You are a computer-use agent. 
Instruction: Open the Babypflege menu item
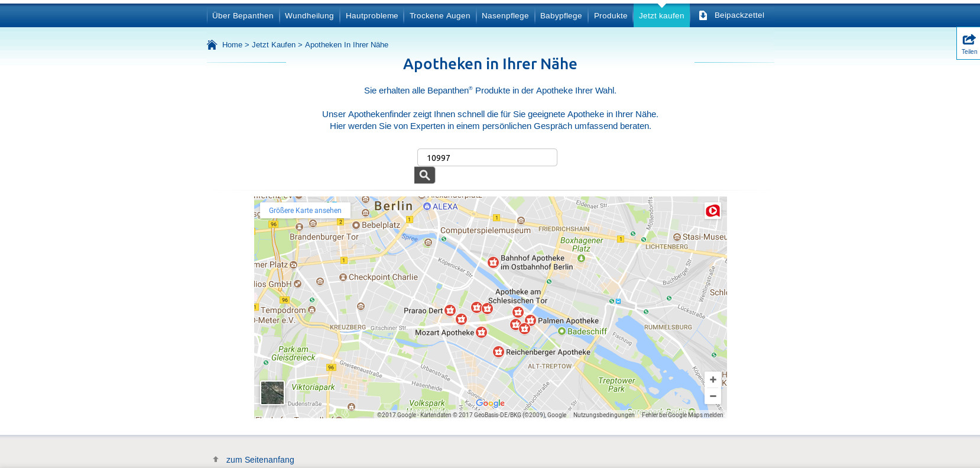point(561,16)
